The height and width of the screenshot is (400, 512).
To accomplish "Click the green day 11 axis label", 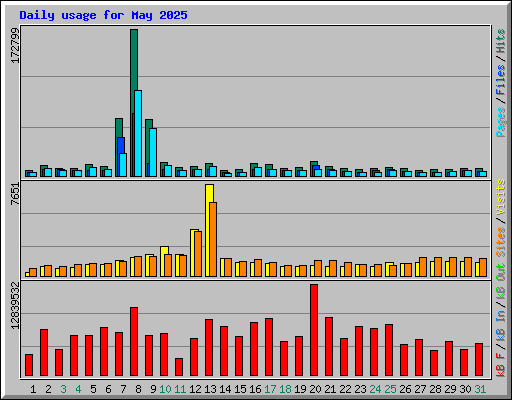I will point(180,389).
